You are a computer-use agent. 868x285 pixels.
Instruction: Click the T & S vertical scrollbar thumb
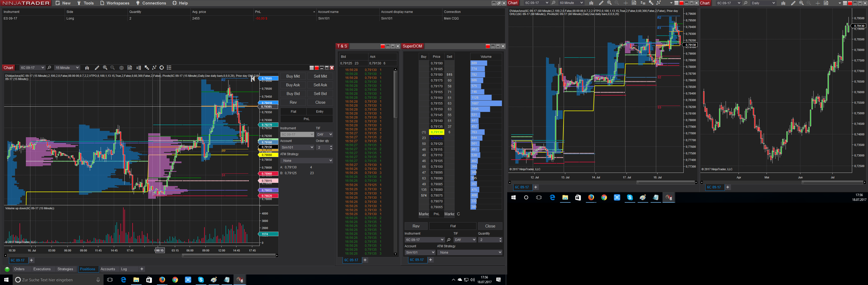pyautogui.click(x=395, y=94)
